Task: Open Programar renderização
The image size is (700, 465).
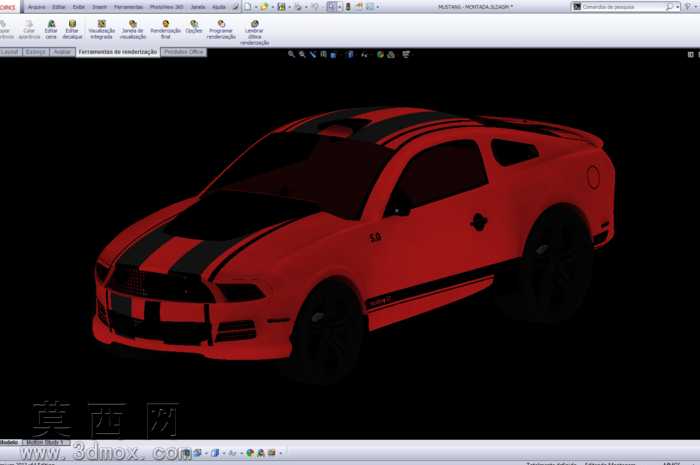Action: click(x=221, y=29)
